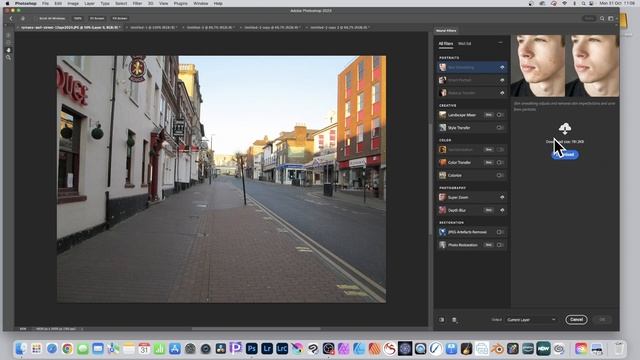The image size is (640, 360).
Task: Click the Fill Screen button
Action: [x=120, y=18]
